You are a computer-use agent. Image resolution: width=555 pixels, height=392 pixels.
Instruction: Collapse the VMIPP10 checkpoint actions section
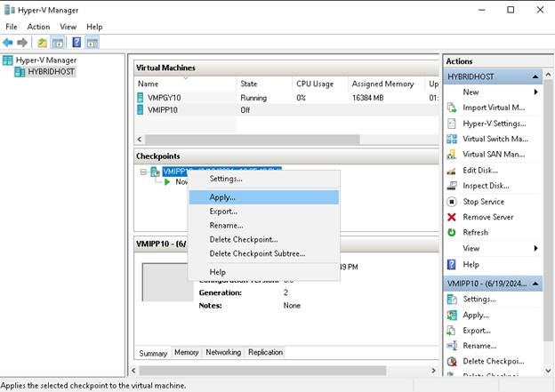pyautogui.click(x=535, y=284)
